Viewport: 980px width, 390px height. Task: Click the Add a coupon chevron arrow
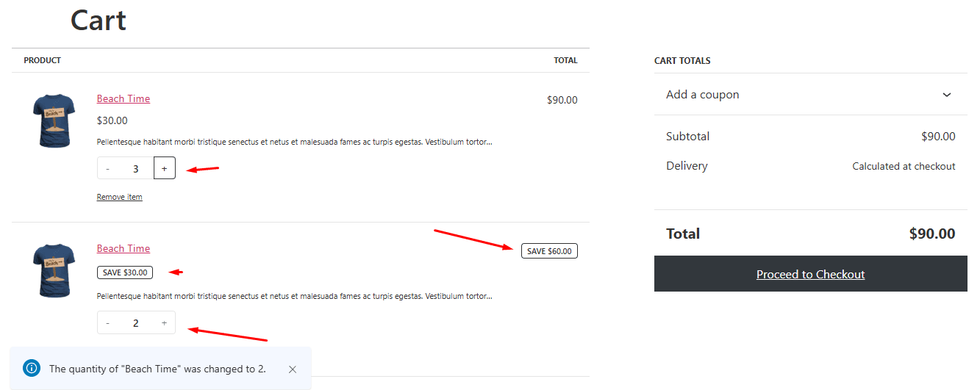(x=947, y=95)
